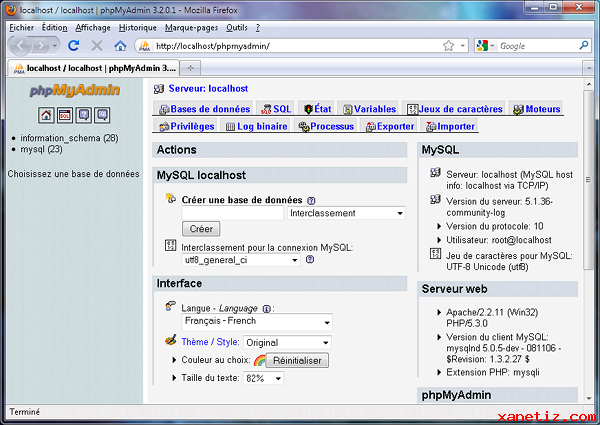This screenshot has height=425, width=600.
Task: Switch to the Bases de données tab
Action: tap(204, 109)
